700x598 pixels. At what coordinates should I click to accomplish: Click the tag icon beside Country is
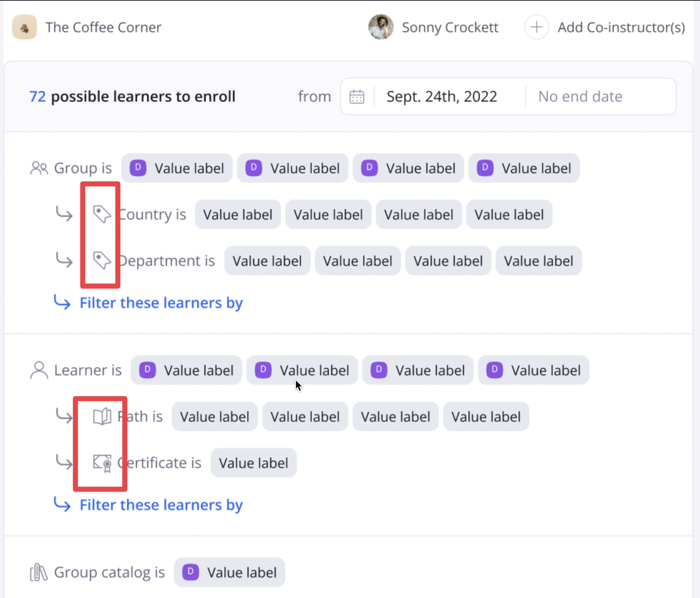(x=102, y=214)
